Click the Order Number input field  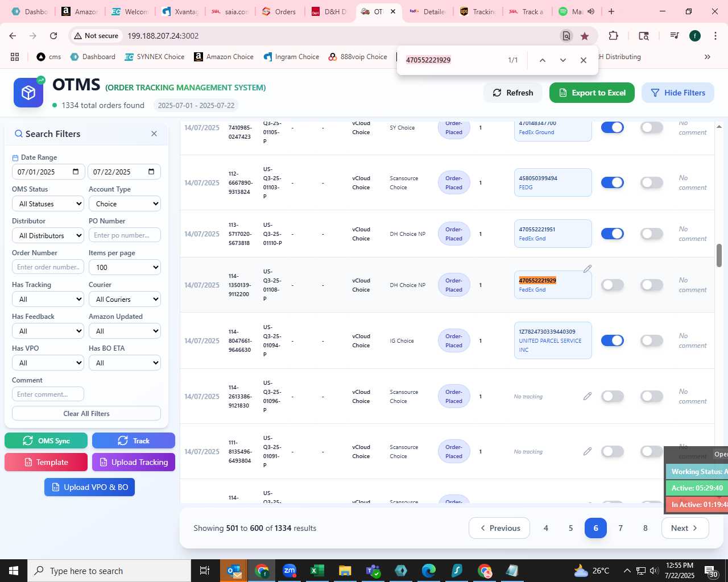[x=48, y=267]
